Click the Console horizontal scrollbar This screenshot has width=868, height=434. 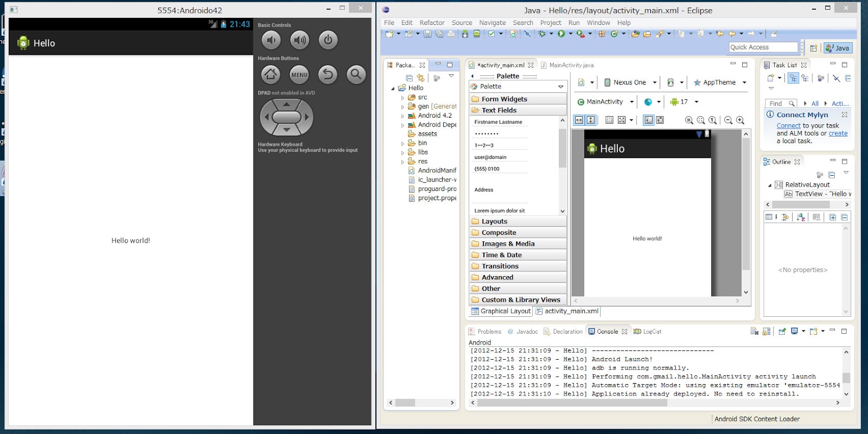[655, 403]
